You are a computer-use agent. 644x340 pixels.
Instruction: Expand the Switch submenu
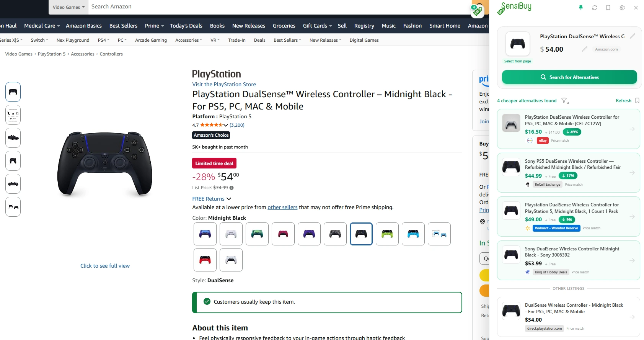[x=39, y=40]
